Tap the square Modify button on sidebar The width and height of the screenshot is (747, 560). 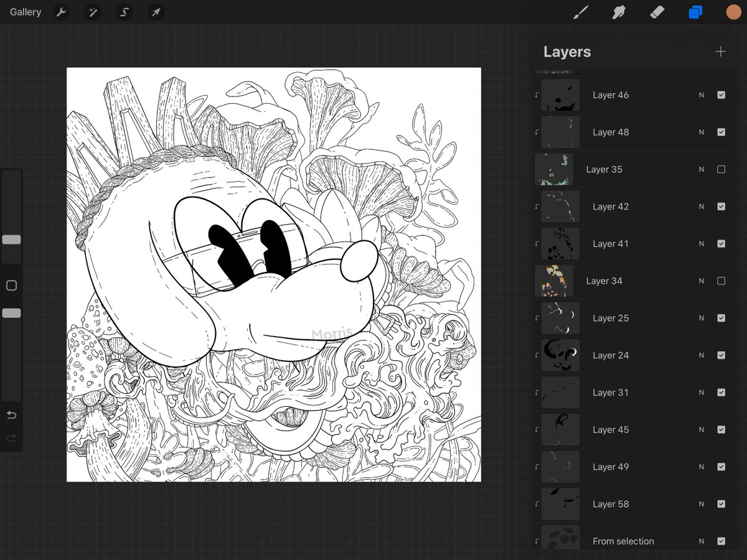click(x=11, y=286)
